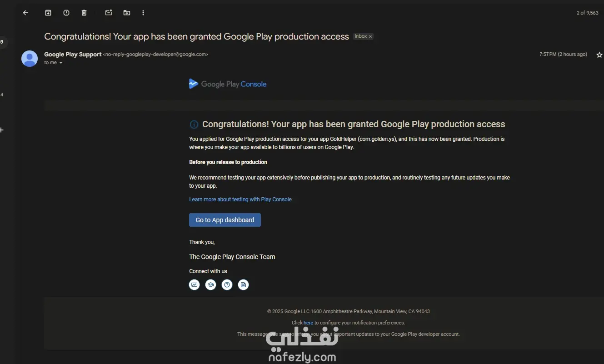Click the Google Play Support sender avatar
Screen dimensions: 604x364
30,59
